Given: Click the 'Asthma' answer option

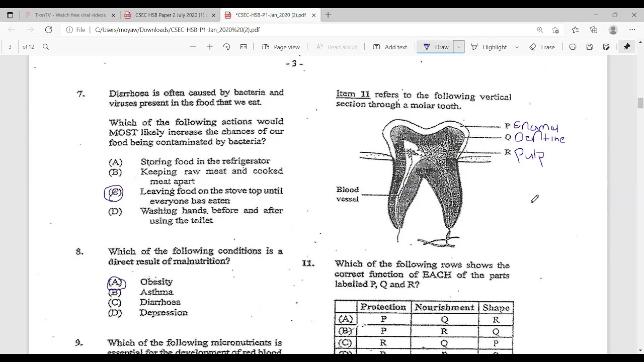Looking at the screenshot, I should pos(156,292).
